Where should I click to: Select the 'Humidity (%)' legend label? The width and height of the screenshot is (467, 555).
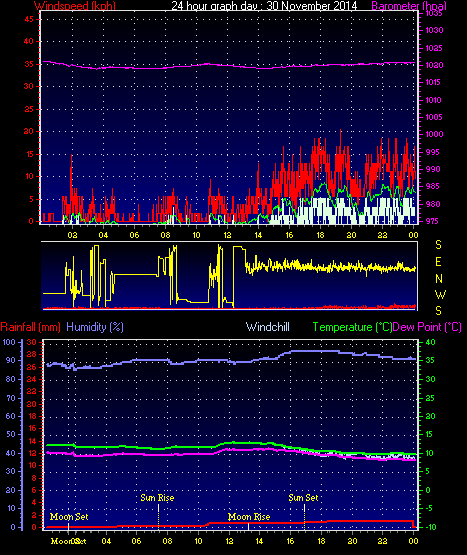tap(95, 327)
